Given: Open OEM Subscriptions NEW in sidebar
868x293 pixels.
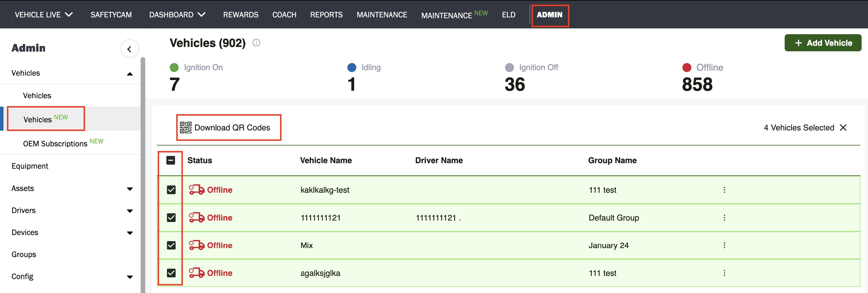Looking at the screenshot, I should [63, 143].
